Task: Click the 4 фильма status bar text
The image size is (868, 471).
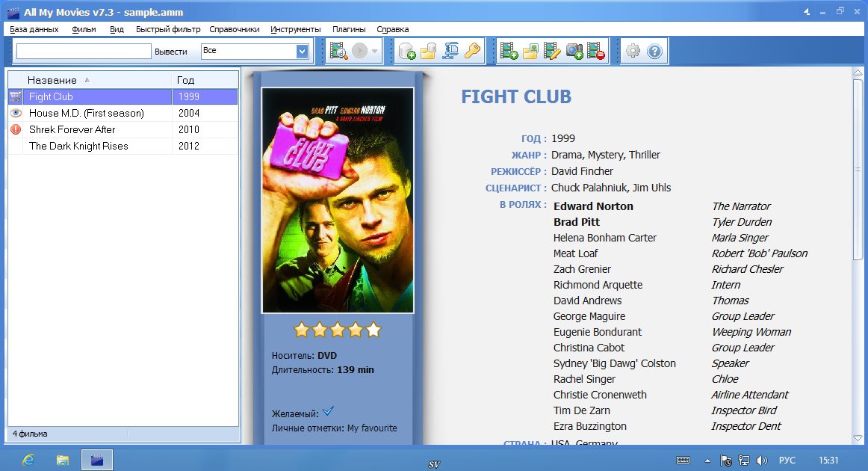Action: 30,434
